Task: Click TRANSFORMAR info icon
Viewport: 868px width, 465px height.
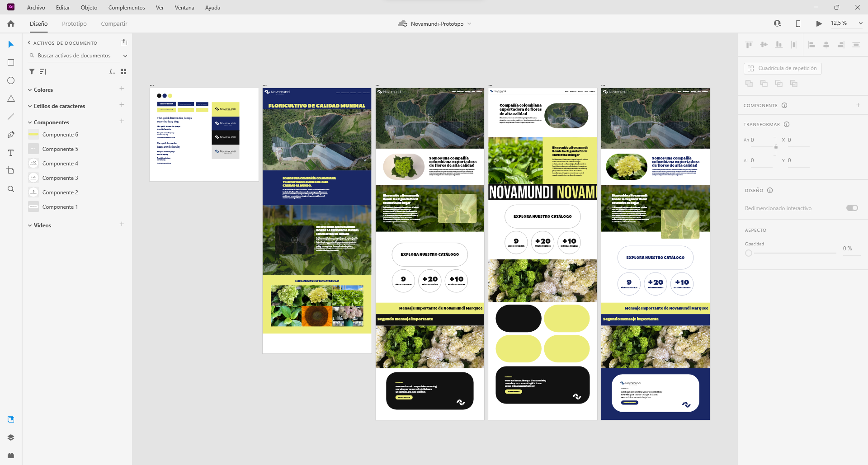Action: pos(787,124)
